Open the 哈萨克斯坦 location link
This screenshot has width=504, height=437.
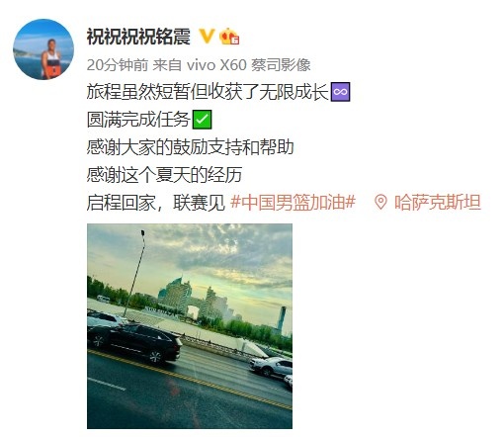pos(438,202)
